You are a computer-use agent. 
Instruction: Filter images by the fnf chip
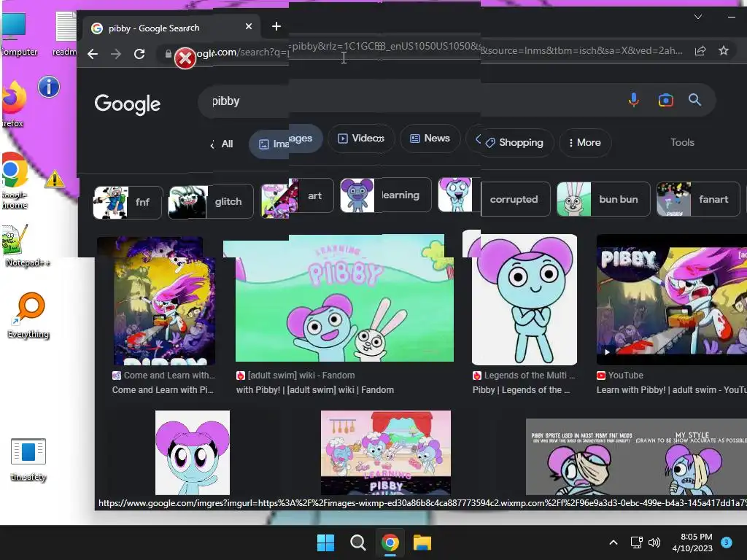tap(128, 203)
